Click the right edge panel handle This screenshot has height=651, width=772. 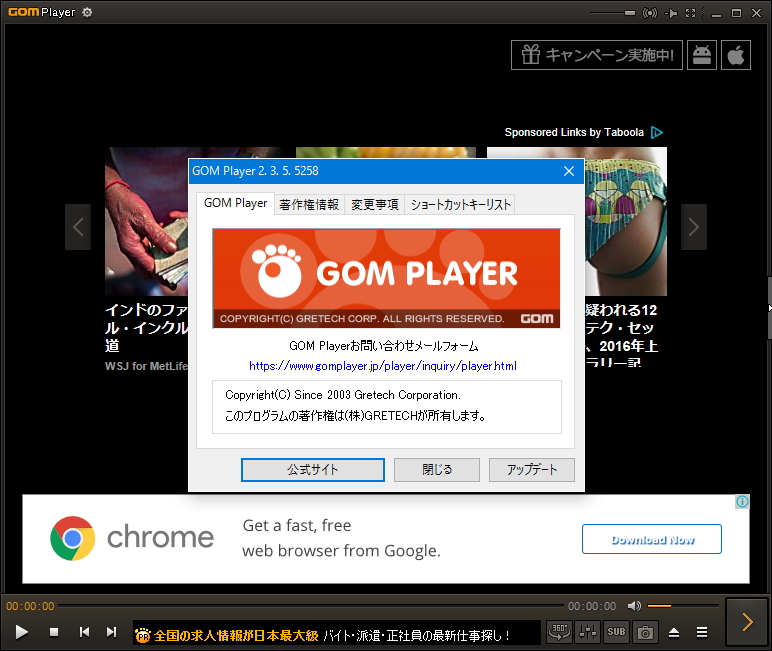point(769,308)
